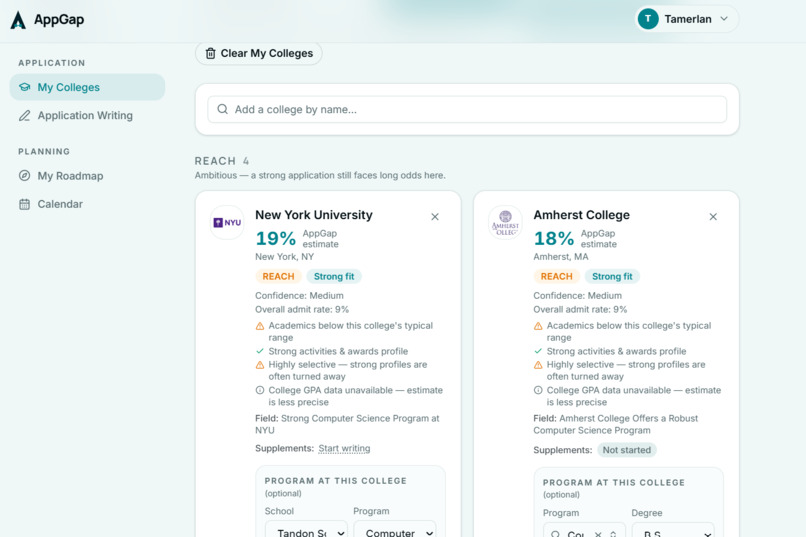Click the Clear My Colleges button

pos(259,53)
